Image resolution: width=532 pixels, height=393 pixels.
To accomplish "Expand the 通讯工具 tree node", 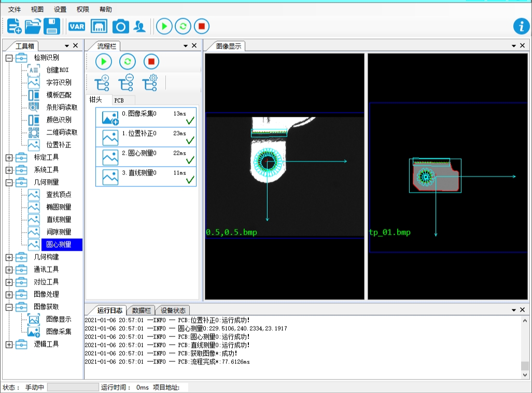I will point(9,270).
